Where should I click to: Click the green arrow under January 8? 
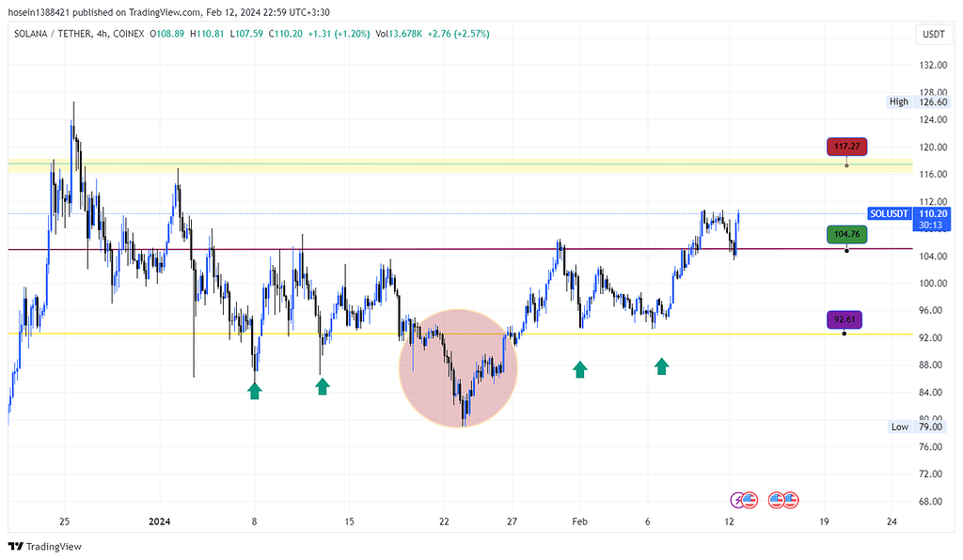tap(255, 390)
